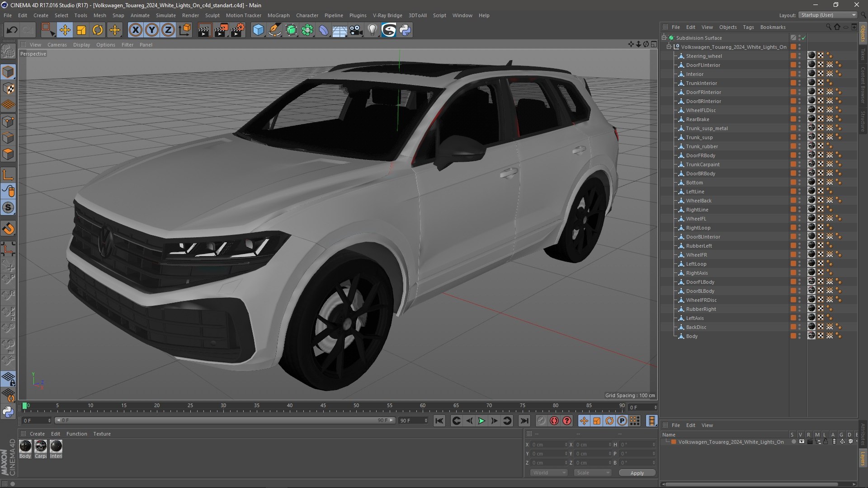The width and height of the screenshot is (868, 488).
Task: Click the Carpaint material thumbnail
Action: tap(41, 446)
